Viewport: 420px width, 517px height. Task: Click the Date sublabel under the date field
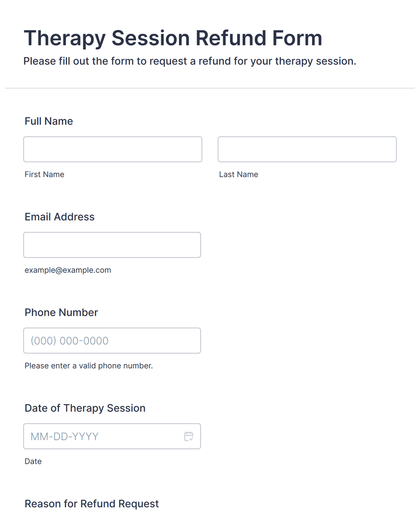click(x=33, y=461)
